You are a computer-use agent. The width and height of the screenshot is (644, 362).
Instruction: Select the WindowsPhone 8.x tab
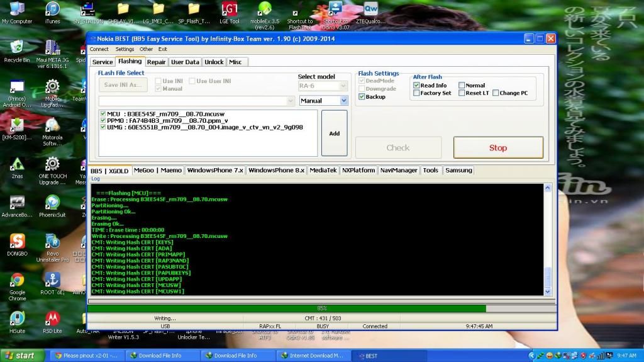pos(276,171)
